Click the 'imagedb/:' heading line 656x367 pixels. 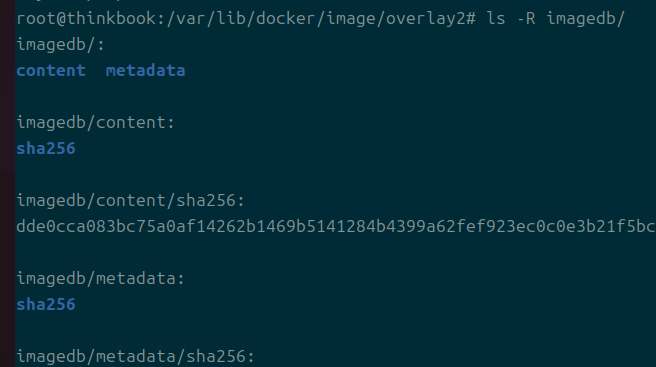(60, 44)
